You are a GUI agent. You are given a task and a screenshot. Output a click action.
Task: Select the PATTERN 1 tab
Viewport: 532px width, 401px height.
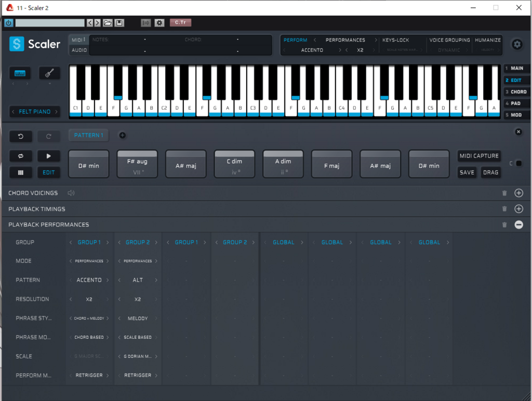pyautogui.click(x=88, y=136)
